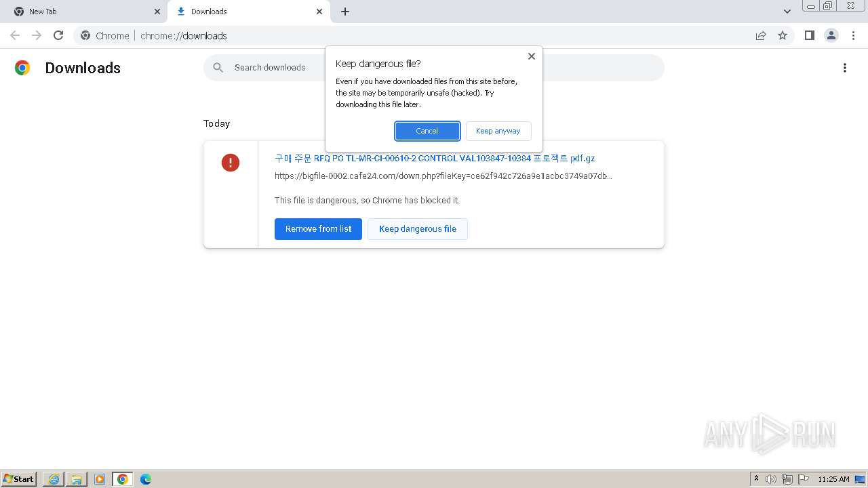Open the Downloads page more actions menu
The height and width of the screenshot is (488, 868).
click(x=845, y=68)
